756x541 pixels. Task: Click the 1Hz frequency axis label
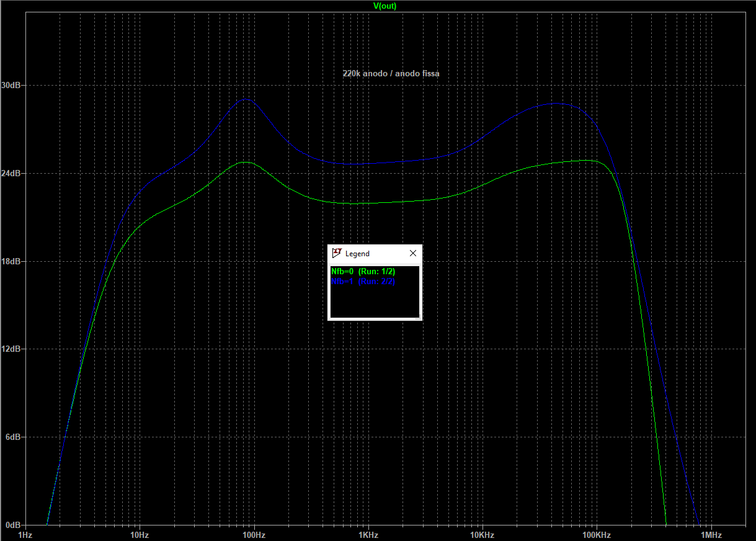(x=25, y=534)
